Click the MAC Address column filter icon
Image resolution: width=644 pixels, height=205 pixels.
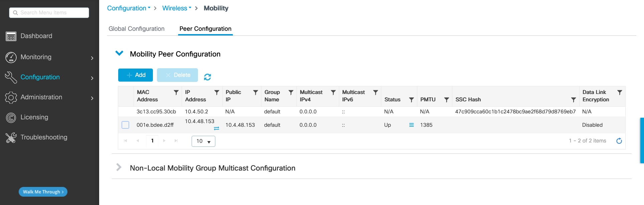tap(176, 92)
